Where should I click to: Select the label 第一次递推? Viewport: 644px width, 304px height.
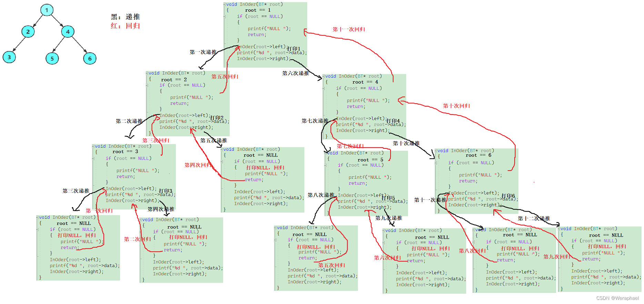[x=203, y=52]
